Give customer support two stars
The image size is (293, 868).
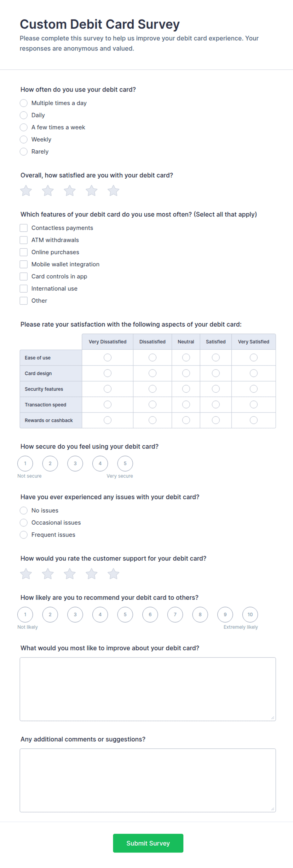click(x=48, y=574)
